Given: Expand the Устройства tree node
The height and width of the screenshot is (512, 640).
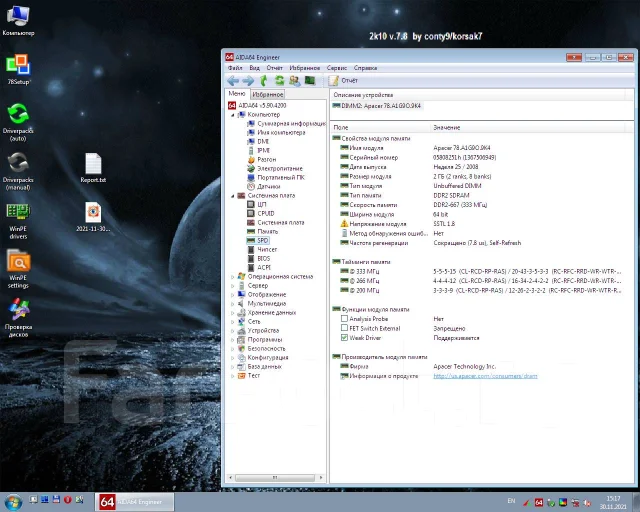Looking at the screenshot, I should tap(233, 331).
